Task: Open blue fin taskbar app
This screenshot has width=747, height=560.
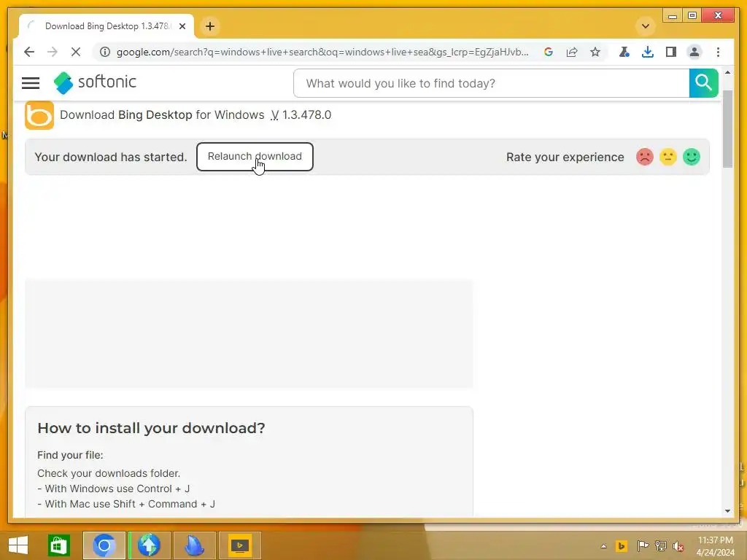Action: tap(194, 545)
